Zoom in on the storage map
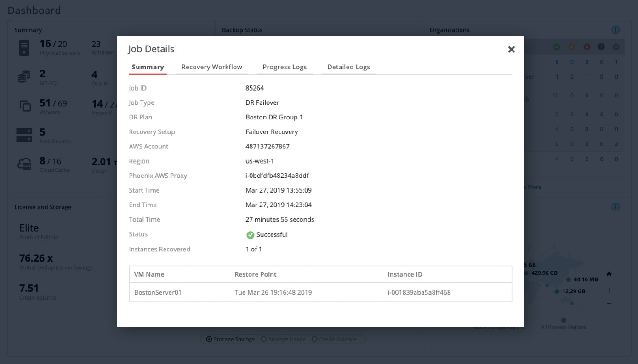 tap(609, 290)
